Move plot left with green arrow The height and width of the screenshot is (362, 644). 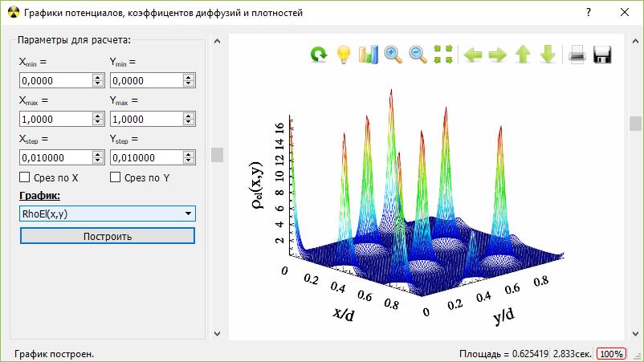(x=473, y=55)
